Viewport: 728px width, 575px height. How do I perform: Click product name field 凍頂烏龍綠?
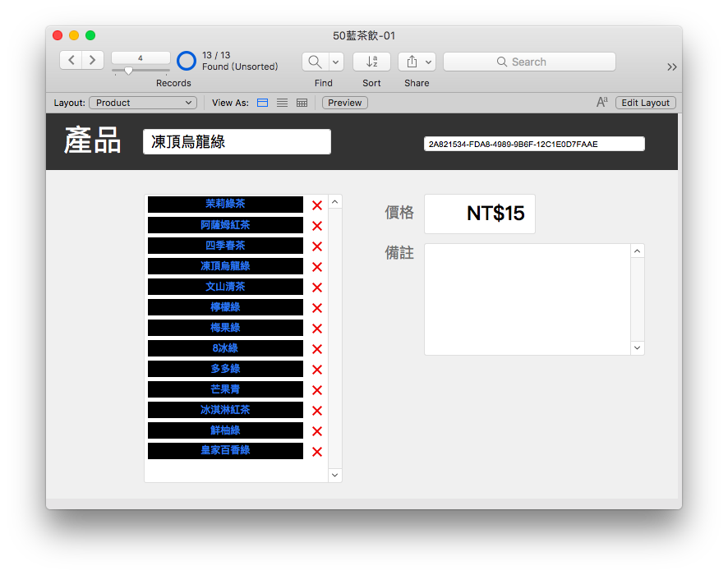pos(237,141)
